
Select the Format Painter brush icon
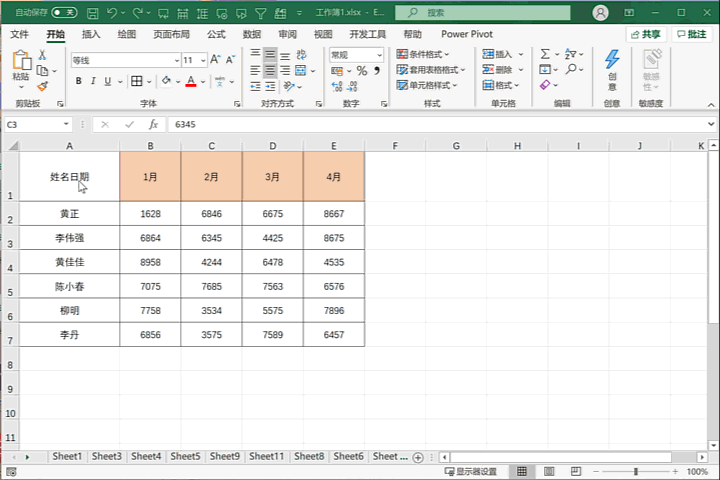click(42, 86)
